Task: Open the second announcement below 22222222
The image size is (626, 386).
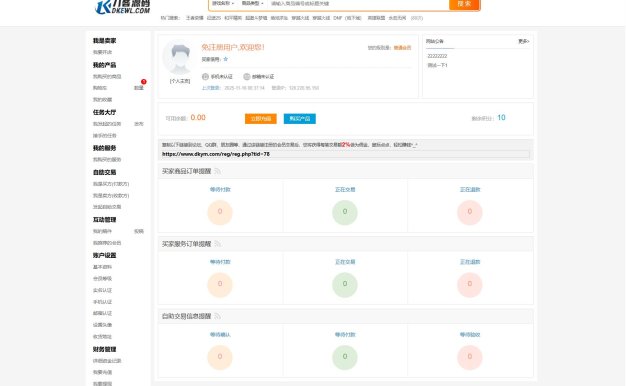Action: point(438,65)
